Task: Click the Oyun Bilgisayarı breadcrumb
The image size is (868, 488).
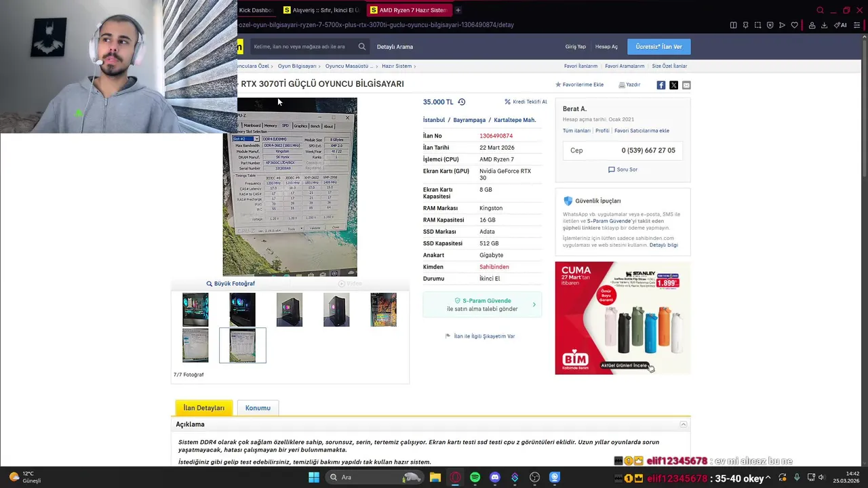Action: [x=297, y=66]
